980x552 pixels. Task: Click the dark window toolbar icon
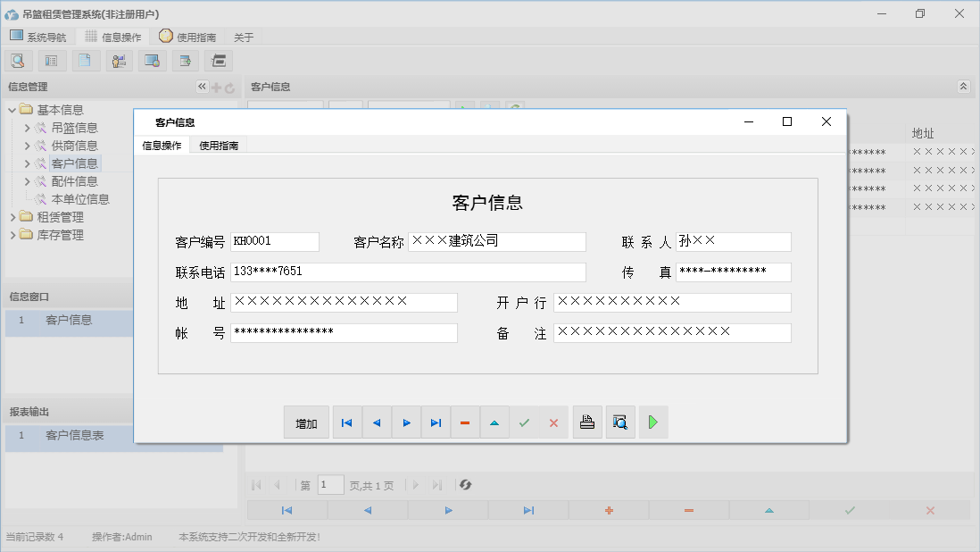(219, 61)
